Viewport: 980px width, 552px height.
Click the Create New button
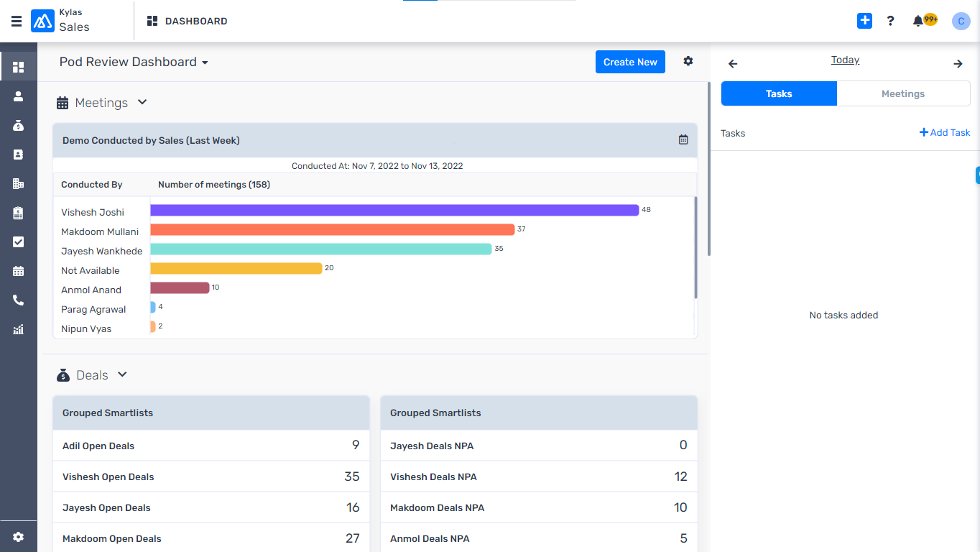[x=630, y=62]
